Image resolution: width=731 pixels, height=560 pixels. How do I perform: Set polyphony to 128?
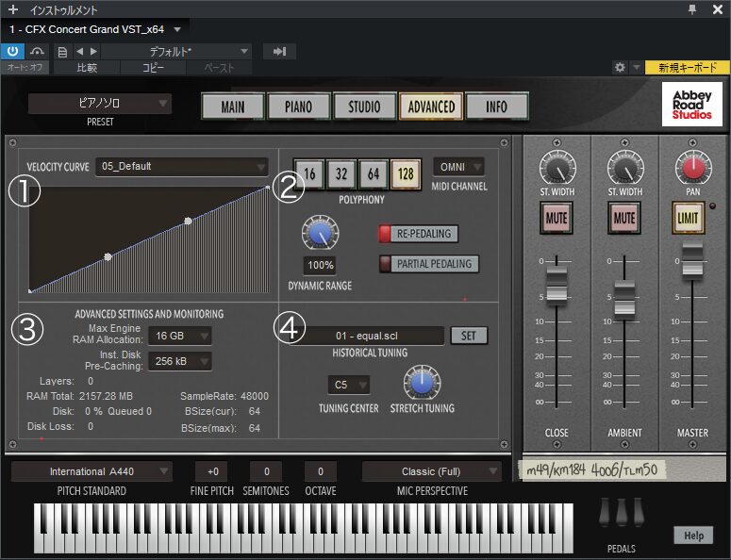point(406,174)
